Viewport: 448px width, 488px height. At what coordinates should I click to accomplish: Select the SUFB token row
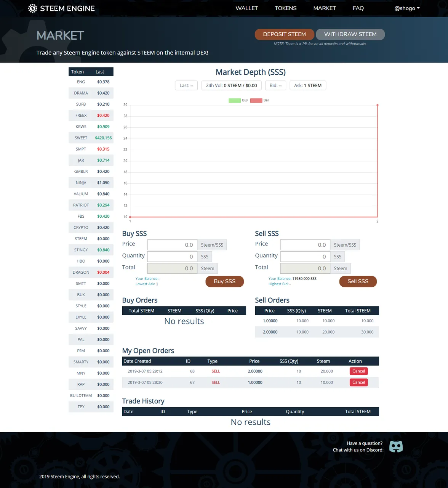[91, 104]
